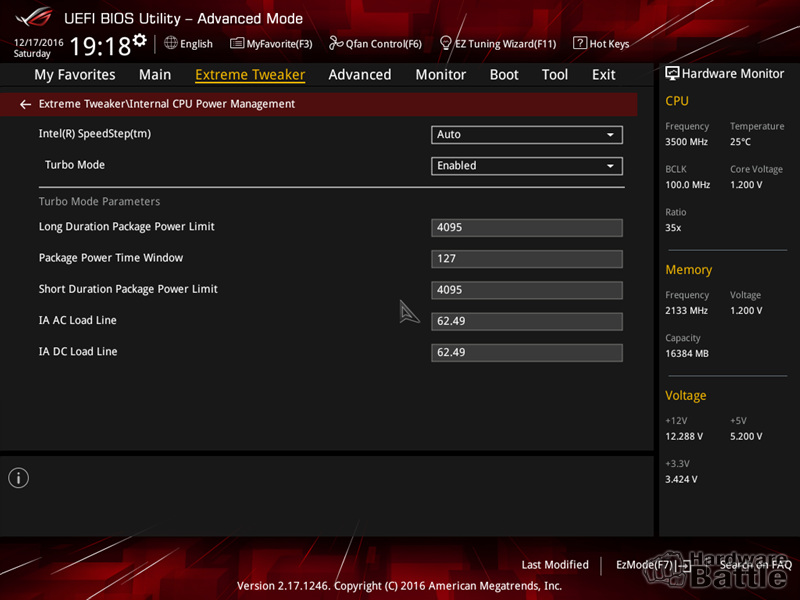The width and height of the screenshot is (800, 600).
Task: Switch to the Boot tab
Action: click(504, 75)
